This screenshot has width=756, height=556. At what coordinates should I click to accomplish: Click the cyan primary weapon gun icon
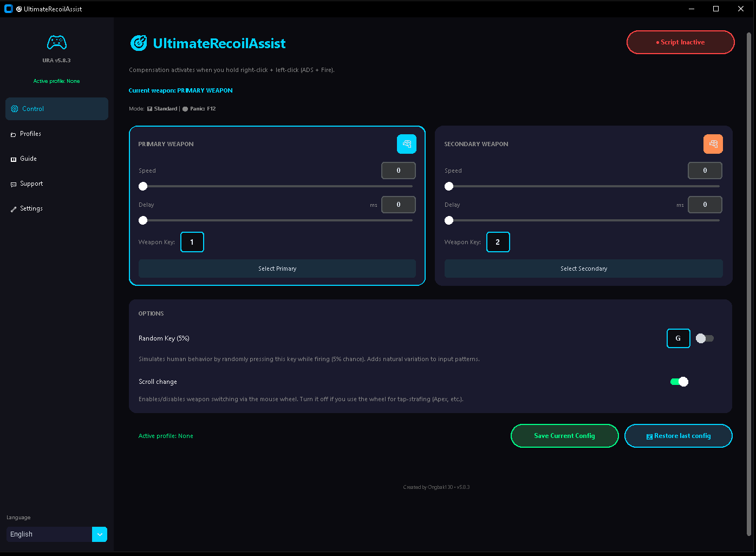[x=407, y=144]
